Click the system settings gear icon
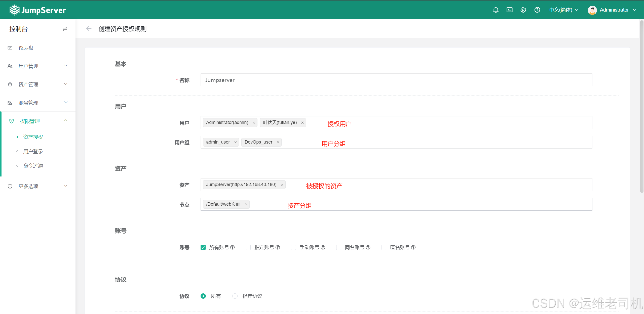Image resolution: width=644 pixels, height=314 pixels. pos(523,10)
